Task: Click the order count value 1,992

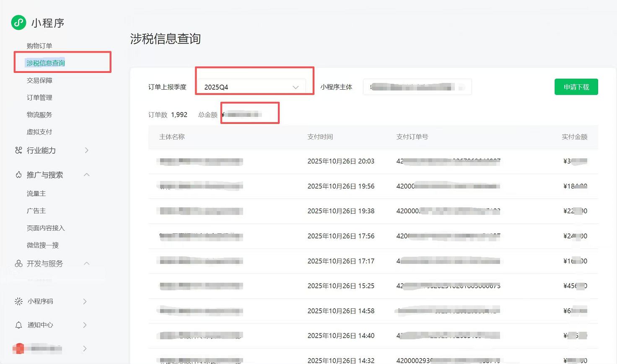Action: [179, 115]
